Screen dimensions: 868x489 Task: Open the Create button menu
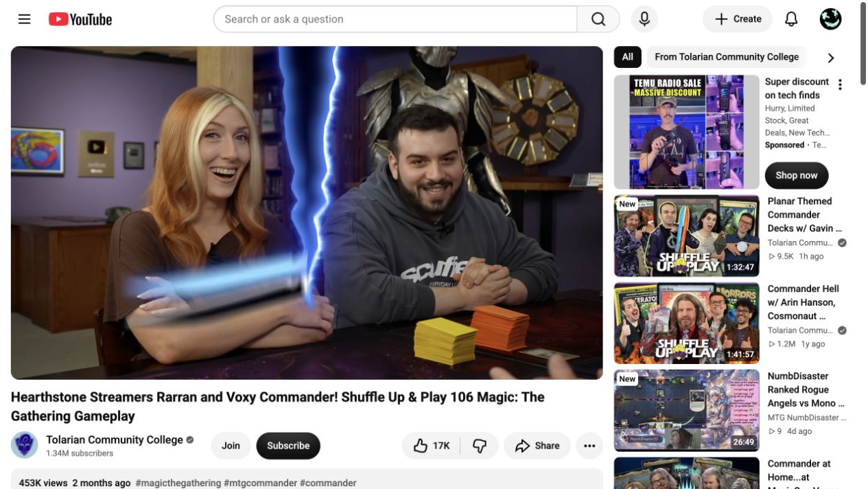[x=737, y=19]
